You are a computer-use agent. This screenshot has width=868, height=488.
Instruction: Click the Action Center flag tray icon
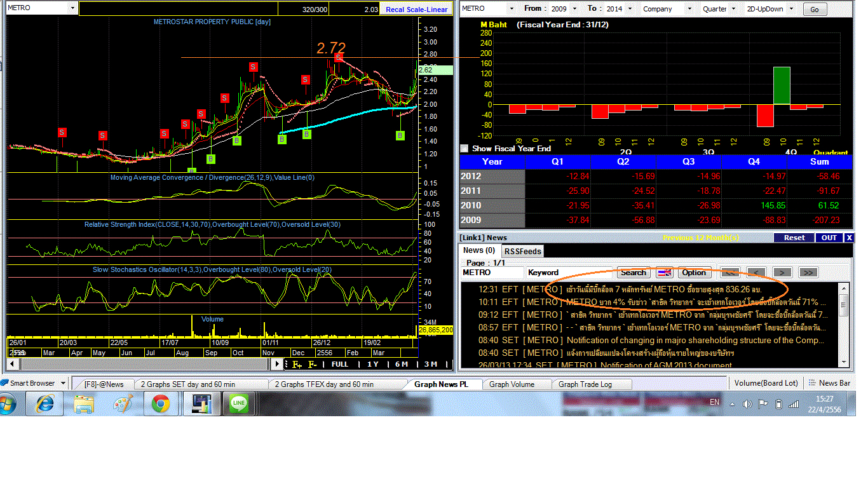pos(763,404)
